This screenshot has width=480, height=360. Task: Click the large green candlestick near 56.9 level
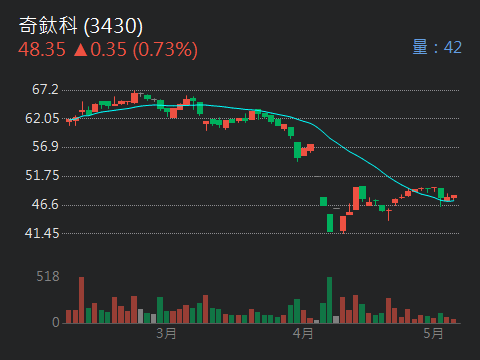coord(297,150)
